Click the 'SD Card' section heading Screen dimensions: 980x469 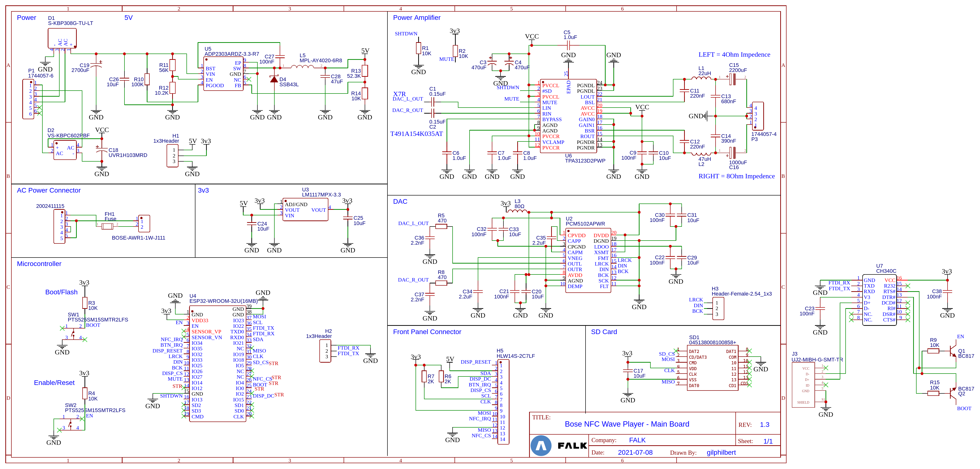pos(604,332)
